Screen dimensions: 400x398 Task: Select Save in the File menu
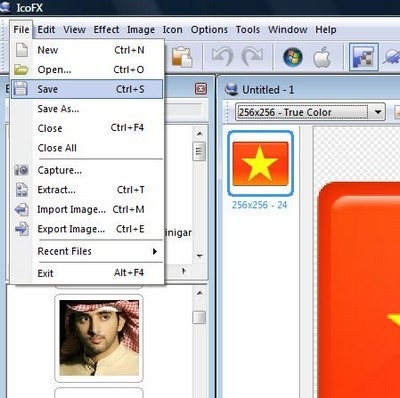[x=87, y=89]
